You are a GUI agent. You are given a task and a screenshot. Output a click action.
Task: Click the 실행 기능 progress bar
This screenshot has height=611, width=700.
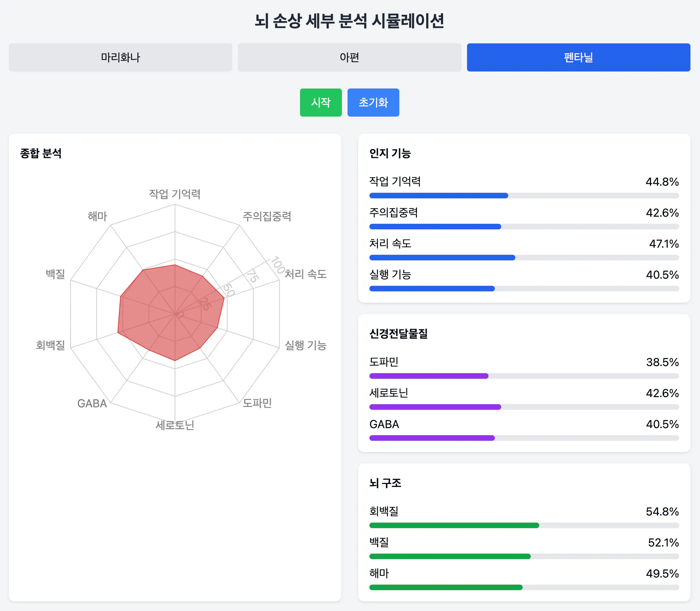(524, 289)
